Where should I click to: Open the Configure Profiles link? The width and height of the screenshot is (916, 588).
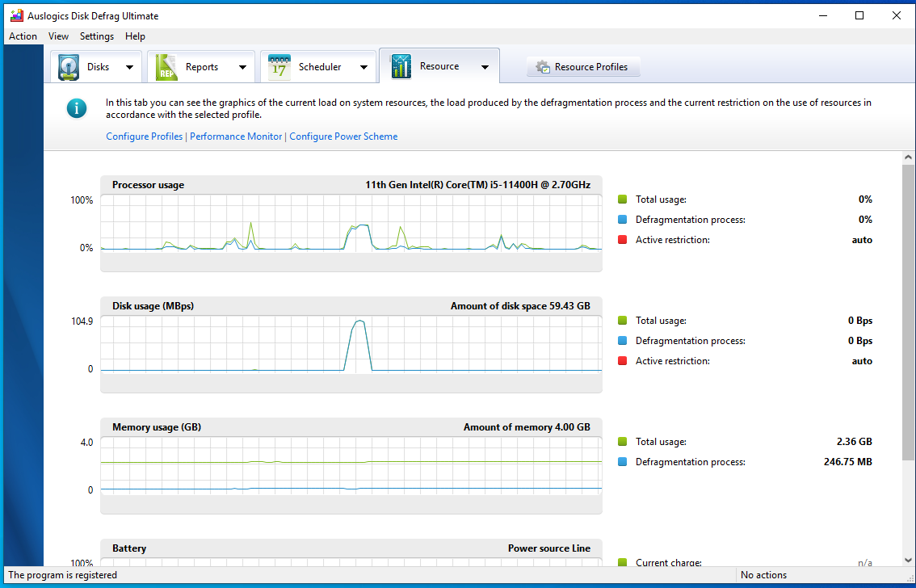tap(145, 136)
